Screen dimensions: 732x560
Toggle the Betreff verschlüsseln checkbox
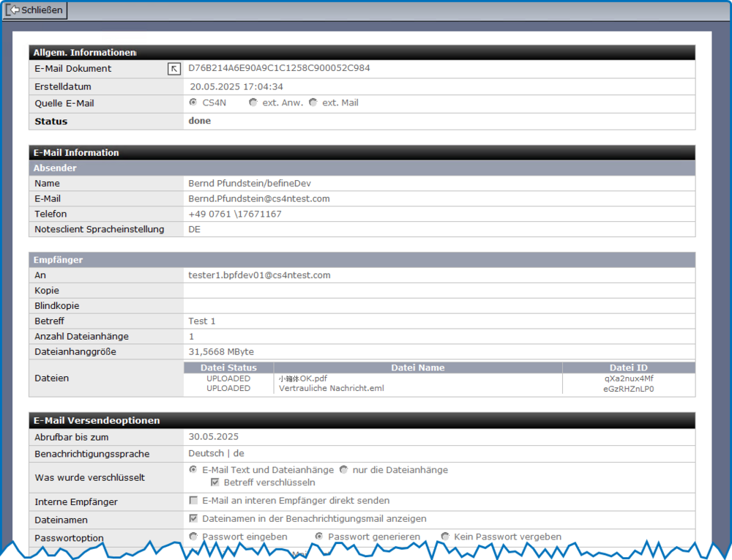click(x=215, y=482)
